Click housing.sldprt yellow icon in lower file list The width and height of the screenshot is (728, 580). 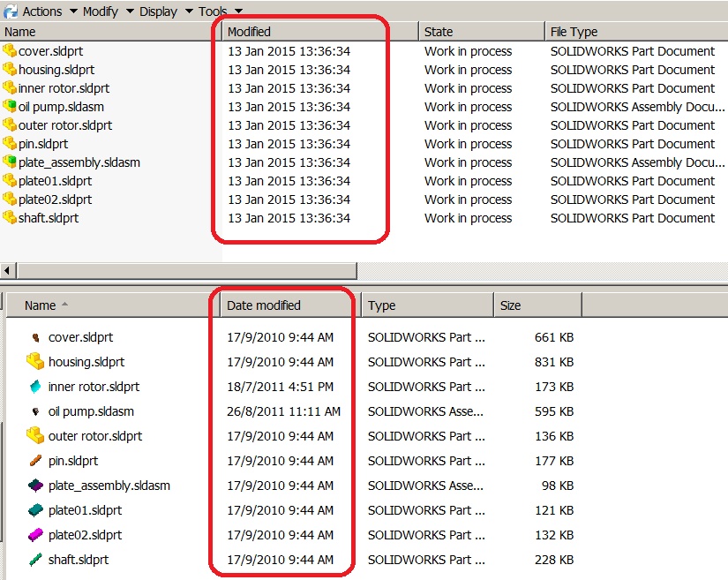coord(35,361)
